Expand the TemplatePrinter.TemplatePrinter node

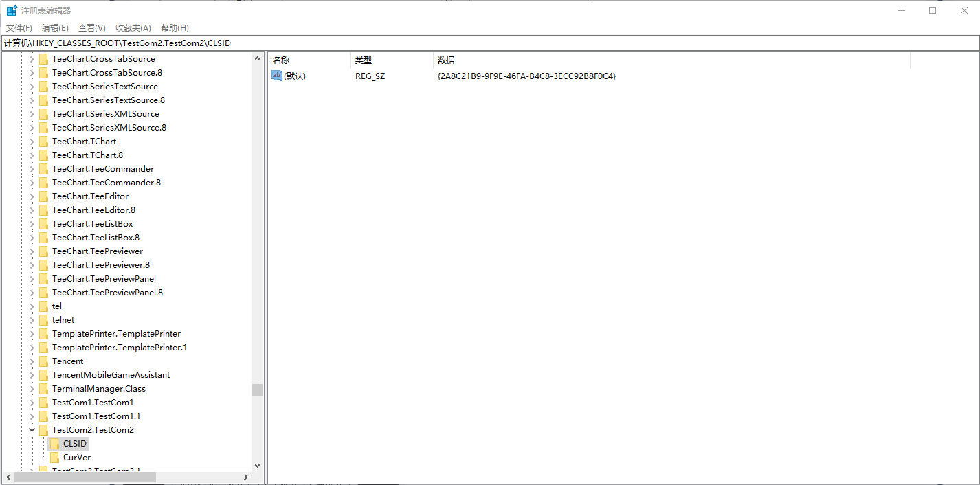point(32,333)
